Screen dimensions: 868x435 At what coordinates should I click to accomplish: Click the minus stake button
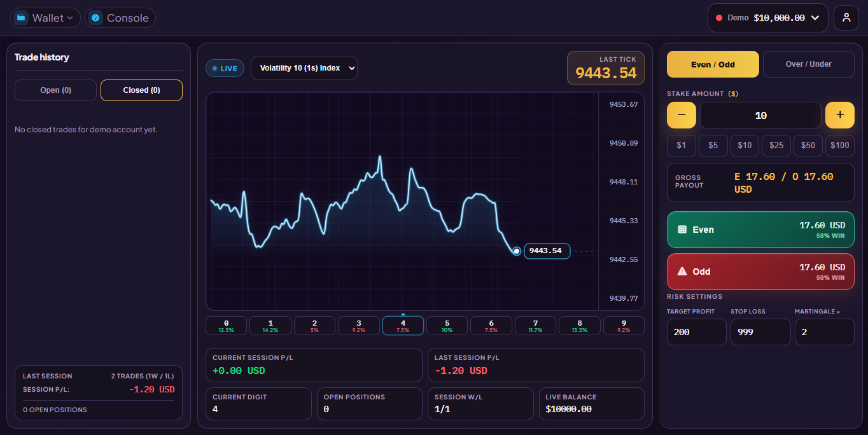coord(682,115)
